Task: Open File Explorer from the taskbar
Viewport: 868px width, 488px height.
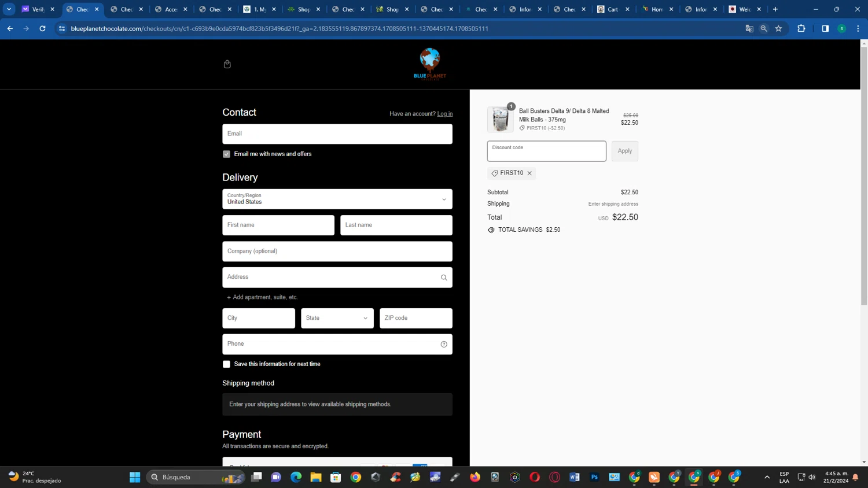Action: [316, 477]
